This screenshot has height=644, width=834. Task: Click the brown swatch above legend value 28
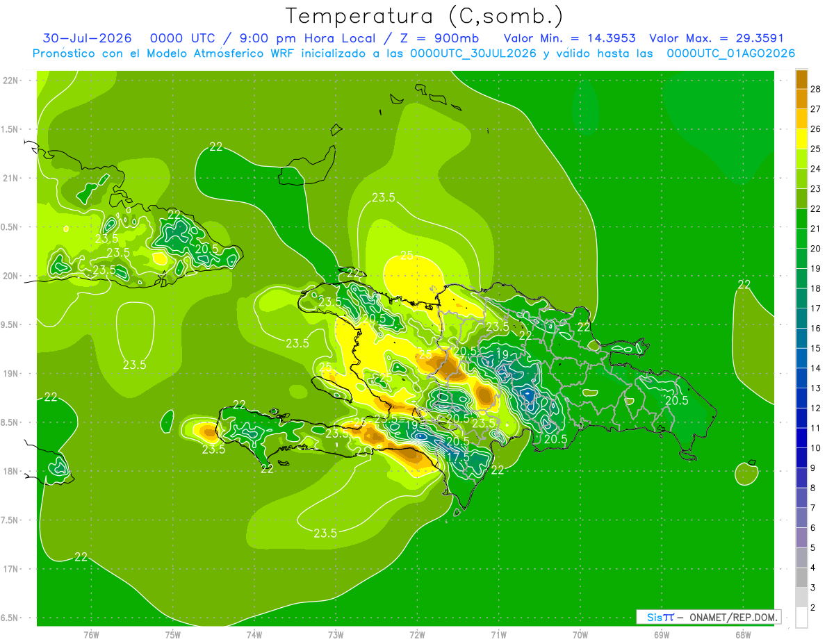tap(801, 79)
